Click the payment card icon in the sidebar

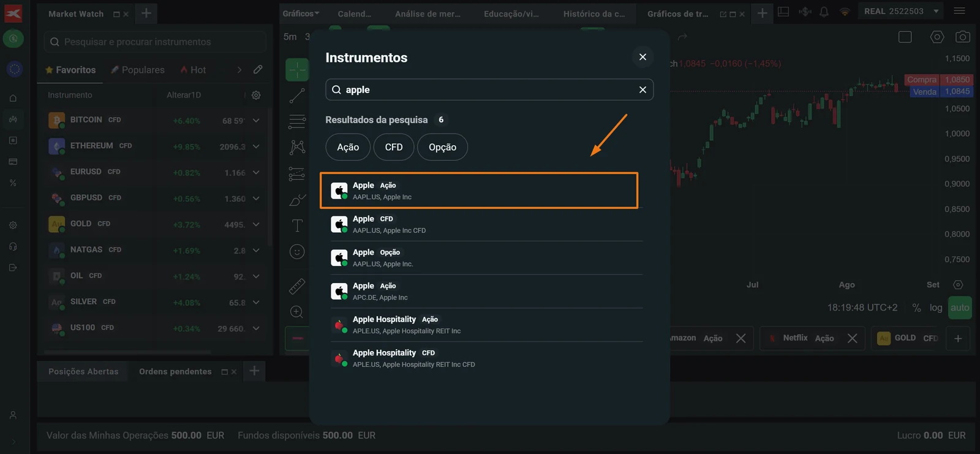point(13,162)
